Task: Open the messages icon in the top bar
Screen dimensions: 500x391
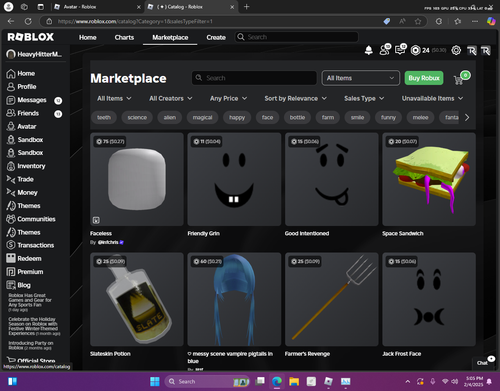Action: (400, 50)
